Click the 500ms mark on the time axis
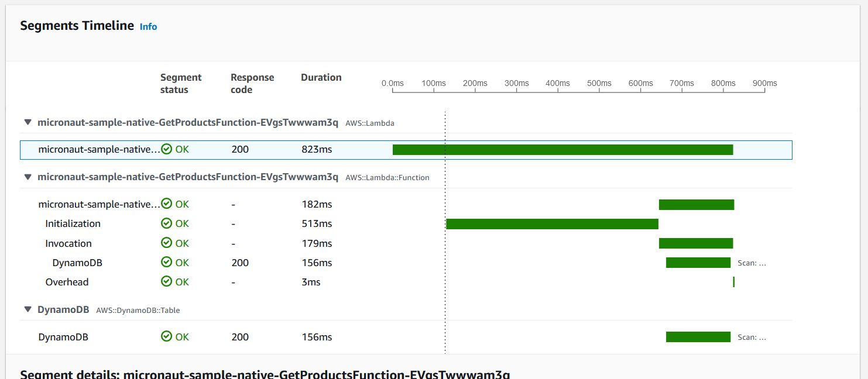Screen dimensions: 868x379 point(599,83)
